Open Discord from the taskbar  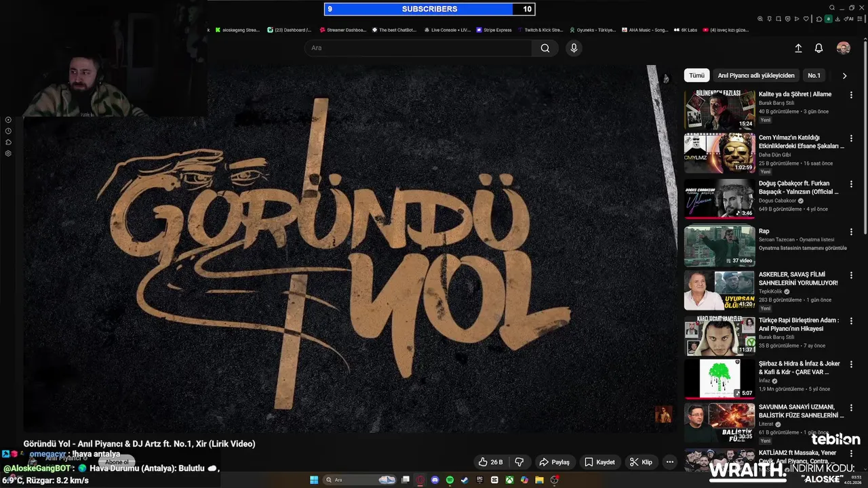(435, 480)
